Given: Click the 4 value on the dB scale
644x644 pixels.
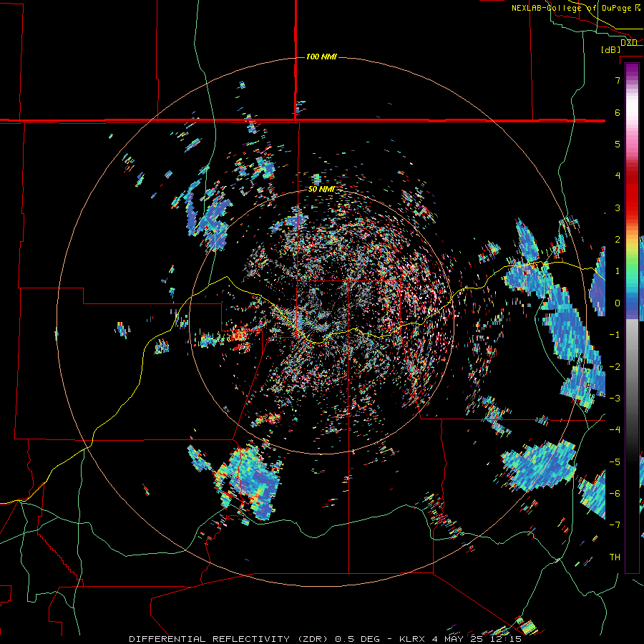Looking at the screenshot, I should point(618,176).
